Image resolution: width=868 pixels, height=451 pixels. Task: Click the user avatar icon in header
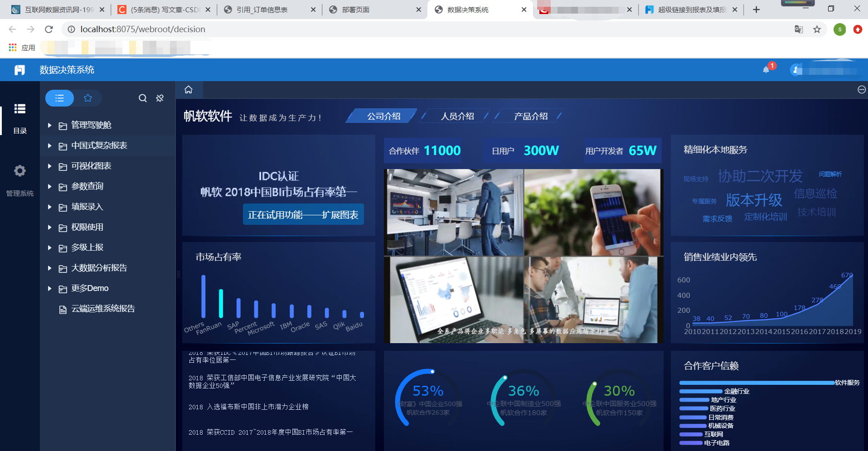point(796,70)
